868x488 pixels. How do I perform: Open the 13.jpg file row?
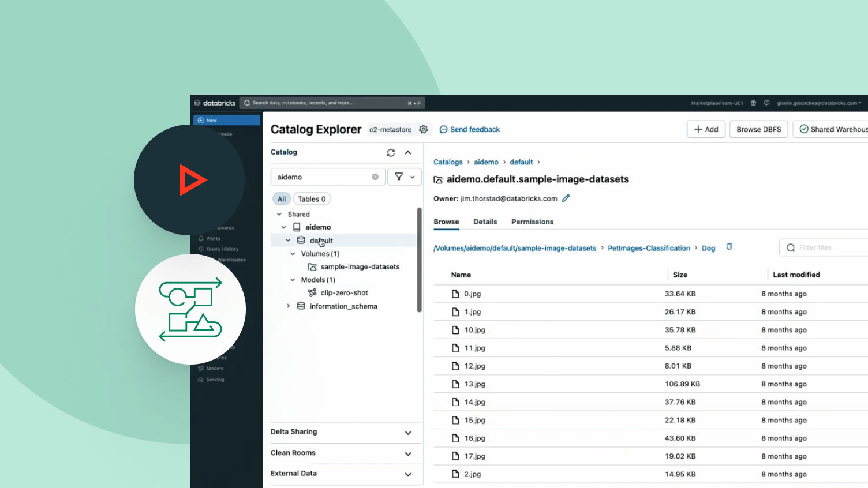pyautogui.click(x=475, y=384)
